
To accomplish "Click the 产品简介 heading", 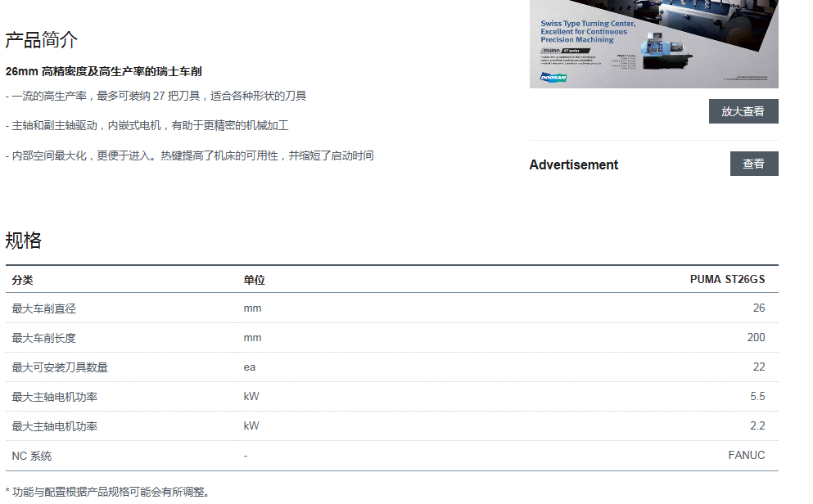I will 42,40.
